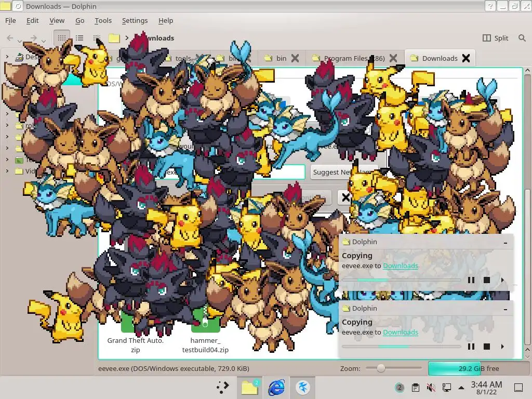The image size is (532, 399).
Task: Launch Internet Explorer from the taskbar
Action: point(276,387)
